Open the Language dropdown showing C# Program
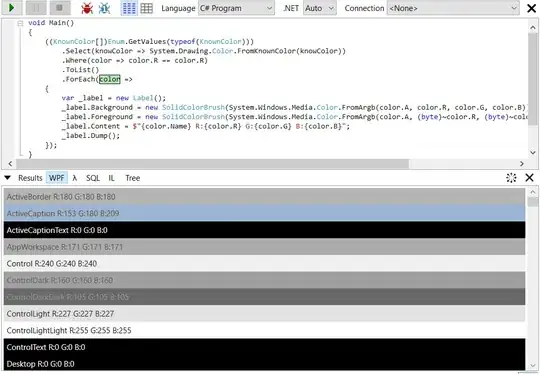This screenshot has height=374, width=540. [236, 8]
